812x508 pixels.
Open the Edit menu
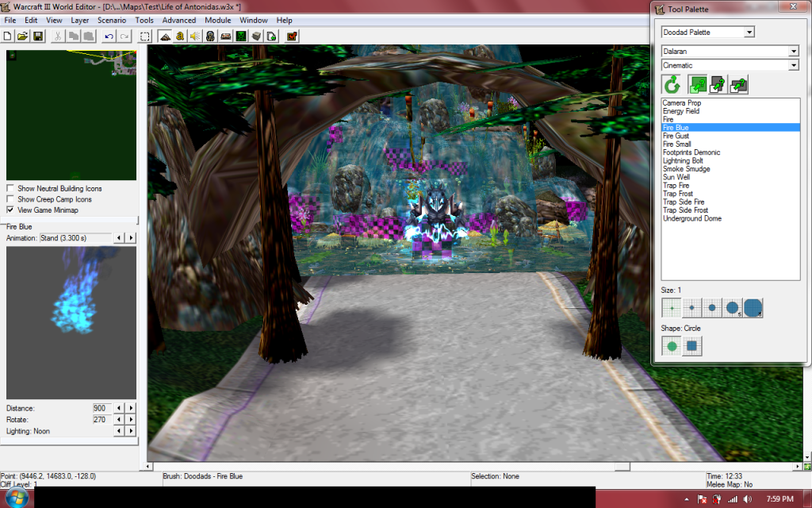[x=31, y=20]
